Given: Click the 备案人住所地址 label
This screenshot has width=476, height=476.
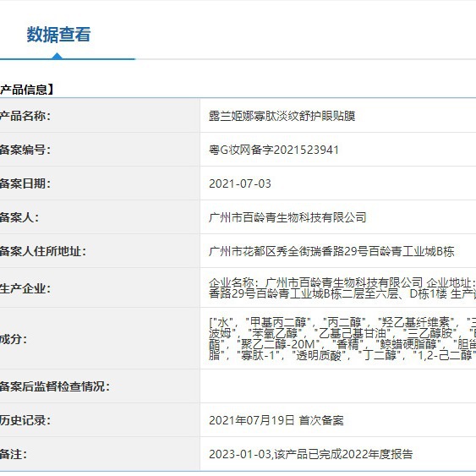Looking at the screenshot, I should pos(43,251).
